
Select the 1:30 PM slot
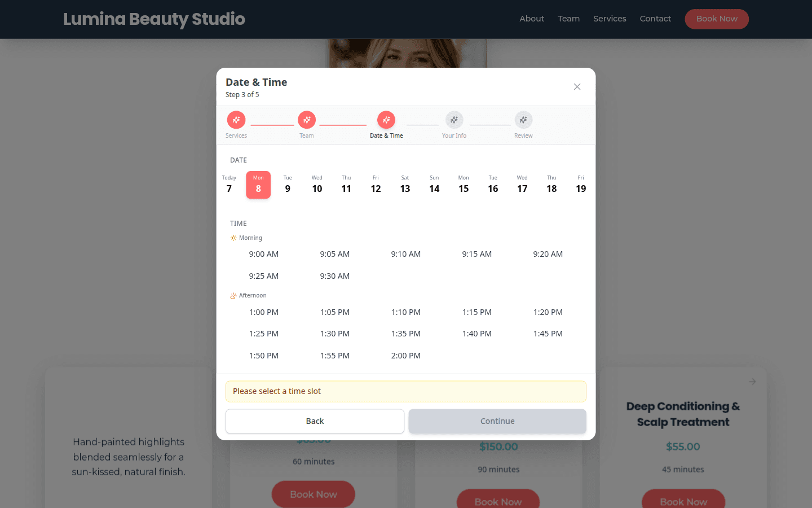point(335,334)
